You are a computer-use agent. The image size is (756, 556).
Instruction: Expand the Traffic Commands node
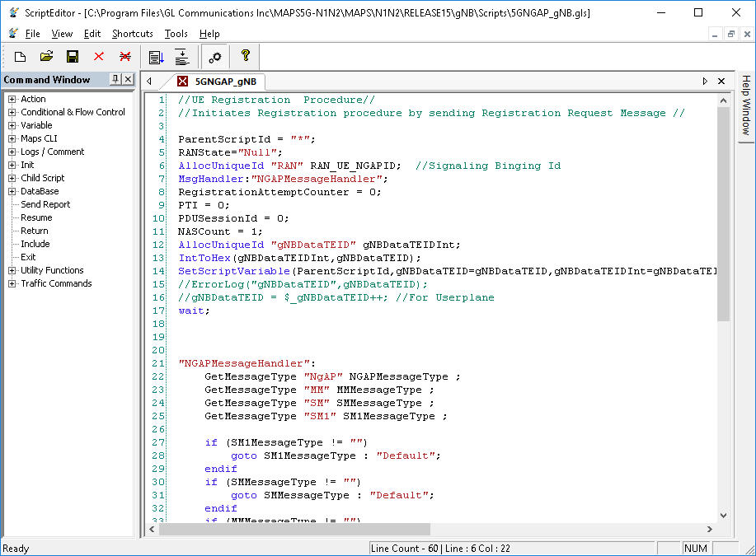tap(12, 283)
